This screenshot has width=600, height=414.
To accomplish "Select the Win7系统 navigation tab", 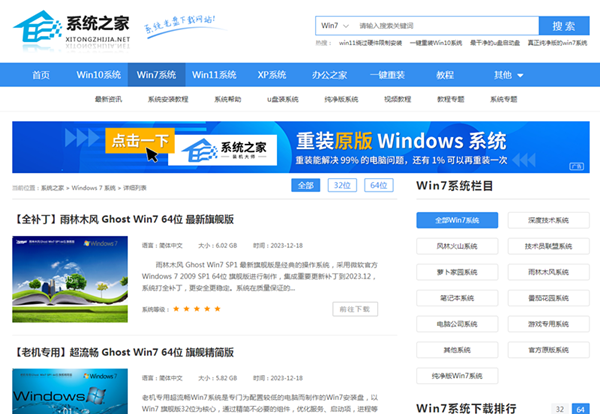I will (x=156, y=75).
